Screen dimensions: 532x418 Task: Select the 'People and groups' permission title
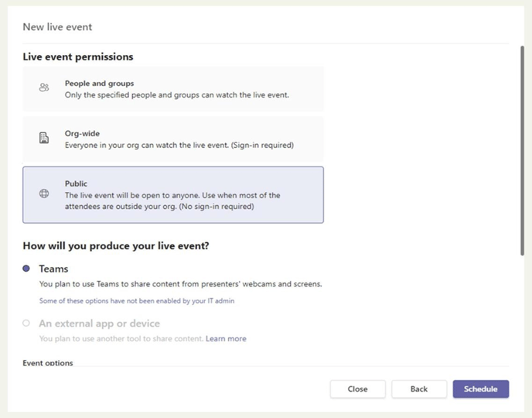(x=99, y=83)
